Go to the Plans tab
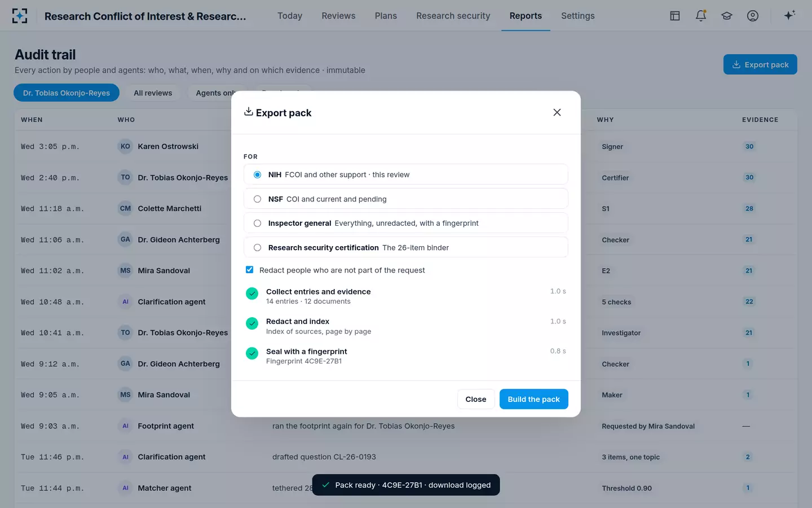The height and width of the screenshot is (508, 812). (x=386, y=16)
